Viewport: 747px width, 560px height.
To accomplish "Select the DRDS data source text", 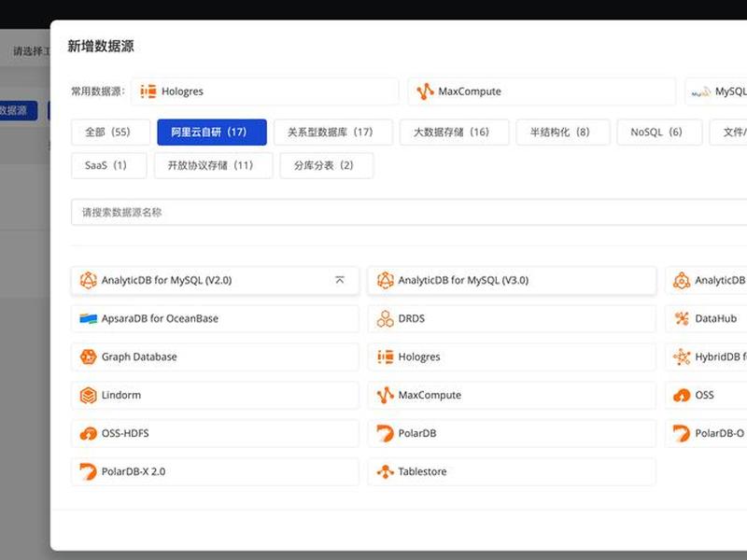I will click(x=412, y=318).
